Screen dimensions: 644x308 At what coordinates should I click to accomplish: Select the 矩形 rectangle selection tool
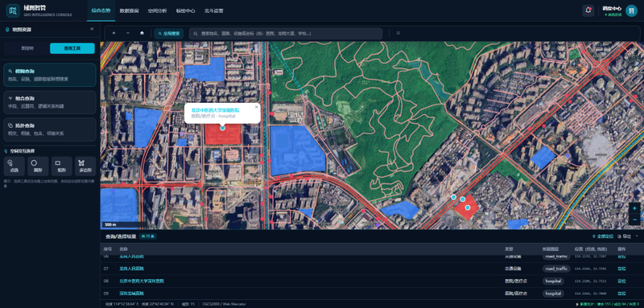click(x=62, y=166)
